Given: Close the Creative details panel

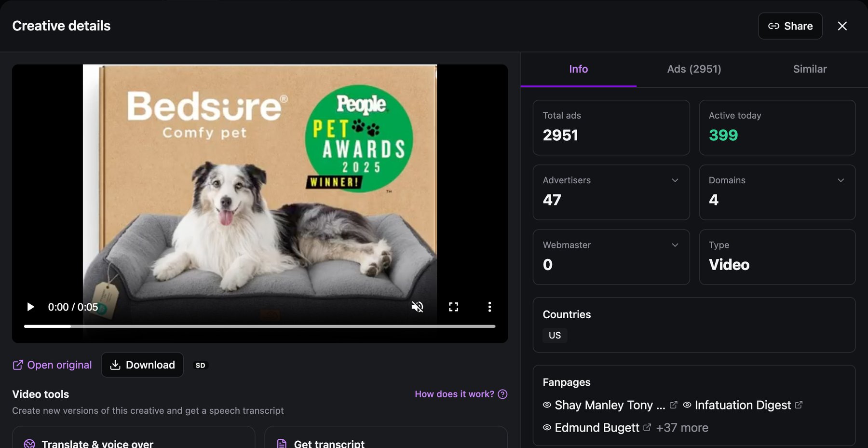Looking at the screenshot, I should (842, 26).
